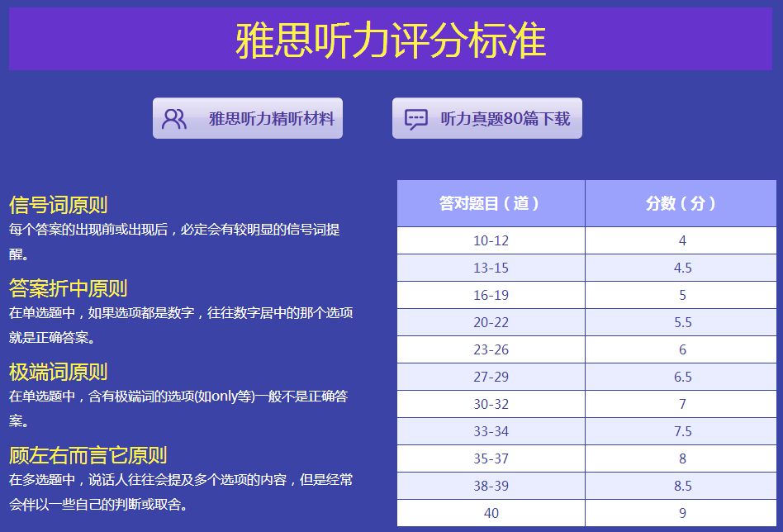783x532 pixels.
Task: Click the table cell 20-22
Action: coord(491,322)
